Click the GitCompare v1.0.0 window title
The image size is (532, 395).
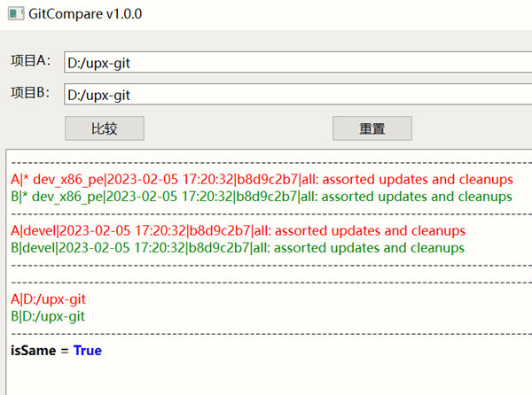[88, 15]
